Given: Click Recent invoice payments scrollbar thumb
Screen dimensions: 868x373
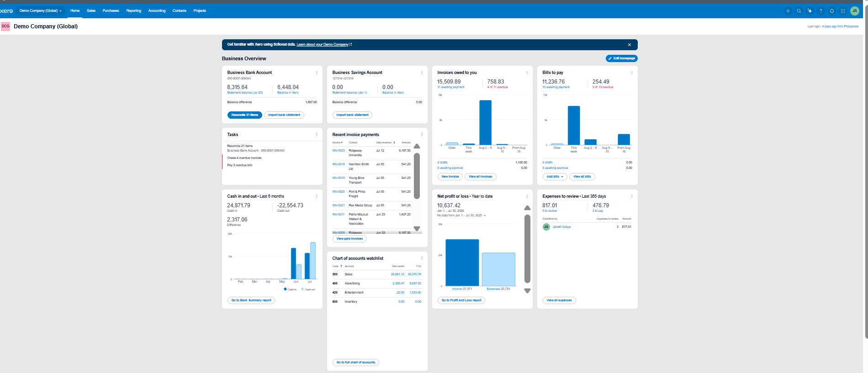Looking at the screenshot, I should (417, 176).
